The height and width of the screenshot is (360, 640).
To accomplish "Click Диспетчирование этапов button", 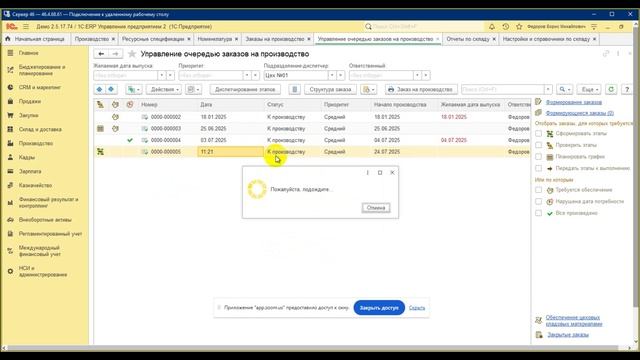I will (246, 89).
